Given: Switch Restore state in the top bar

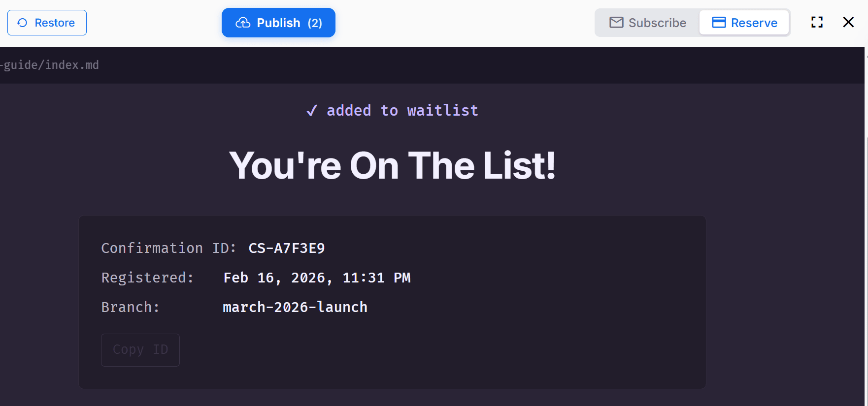Looking at the screenshot, I should coord(47,23).
